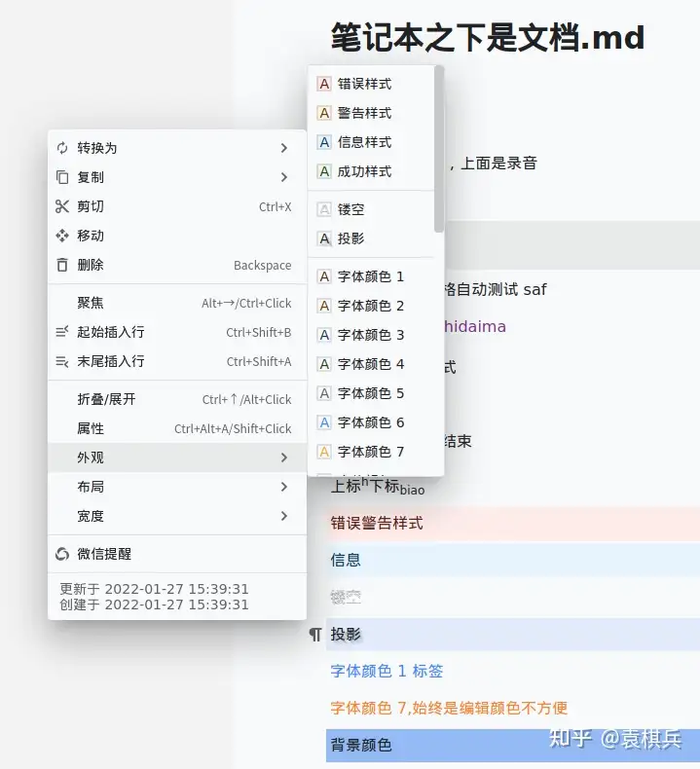Click the paragraph block icon beside 投影

(x=315, y=635)
